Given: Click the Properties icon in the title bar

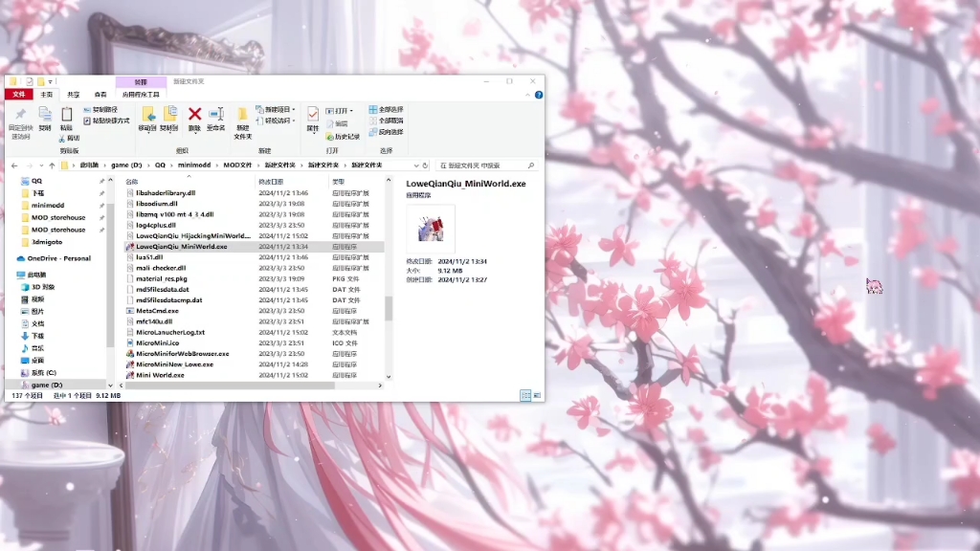Looking at the screenshot, I should tap(30, 82).
